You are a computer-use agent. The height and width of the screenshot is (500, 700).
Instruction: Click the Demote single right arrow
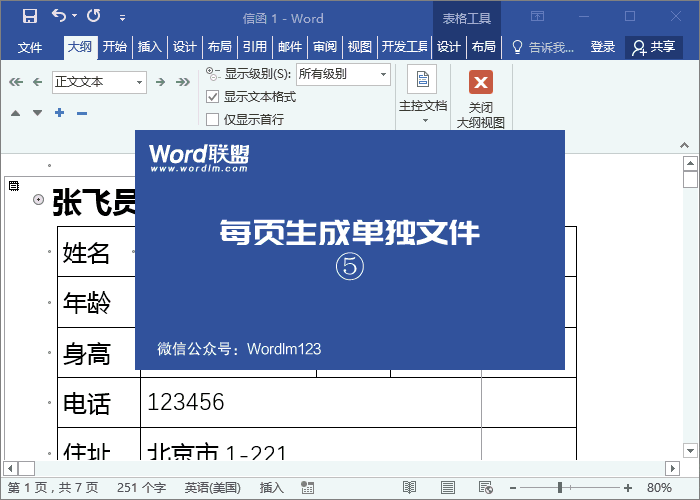point(160,82)
